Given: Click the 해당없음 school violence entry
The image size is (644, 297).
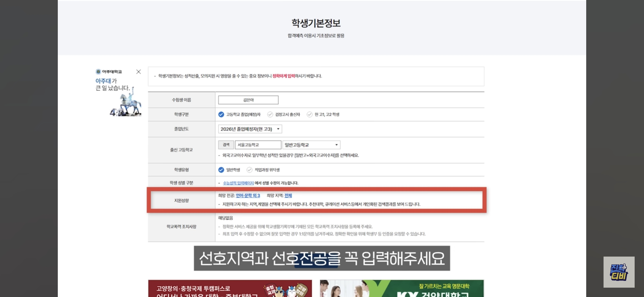Looking at the screenshot, I should coord(225,218).
